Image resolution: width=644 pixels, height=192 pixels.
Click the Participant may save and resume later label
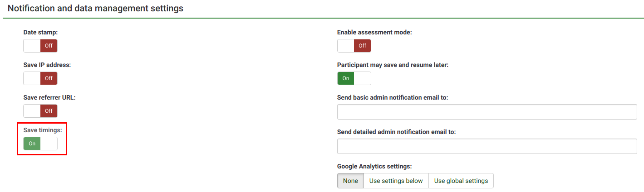click(393, 65)
